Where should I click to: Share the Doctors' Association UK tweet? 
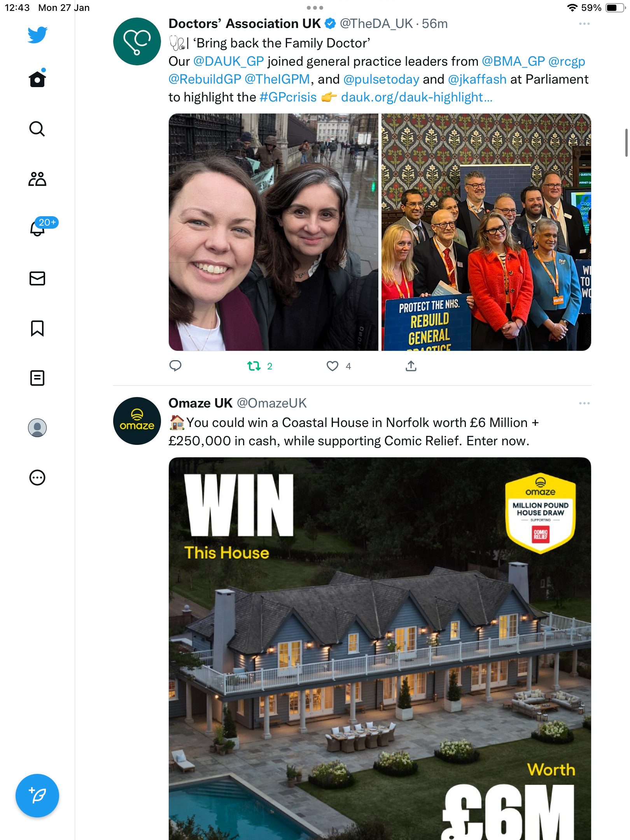411,366
